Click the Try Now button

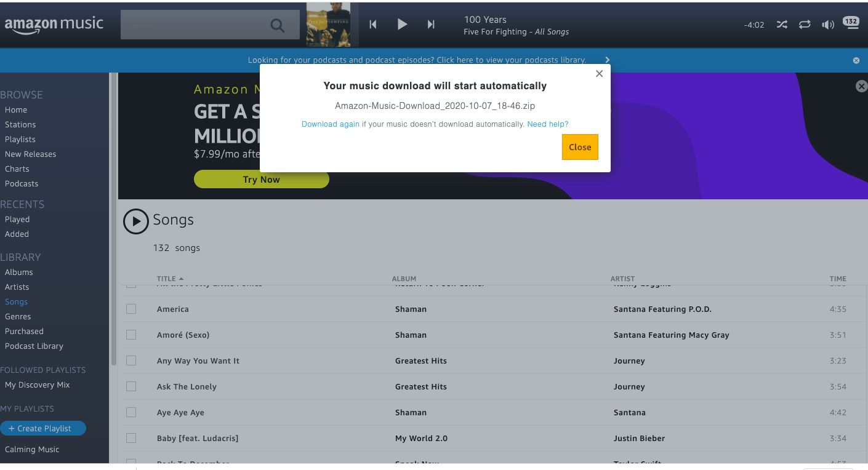262,180
